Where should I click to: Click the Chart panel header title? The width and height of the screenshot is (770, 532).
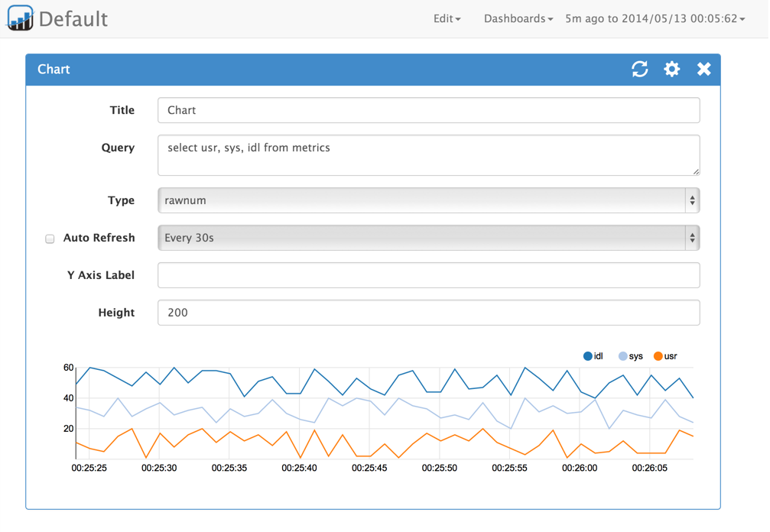pos(54,70)
